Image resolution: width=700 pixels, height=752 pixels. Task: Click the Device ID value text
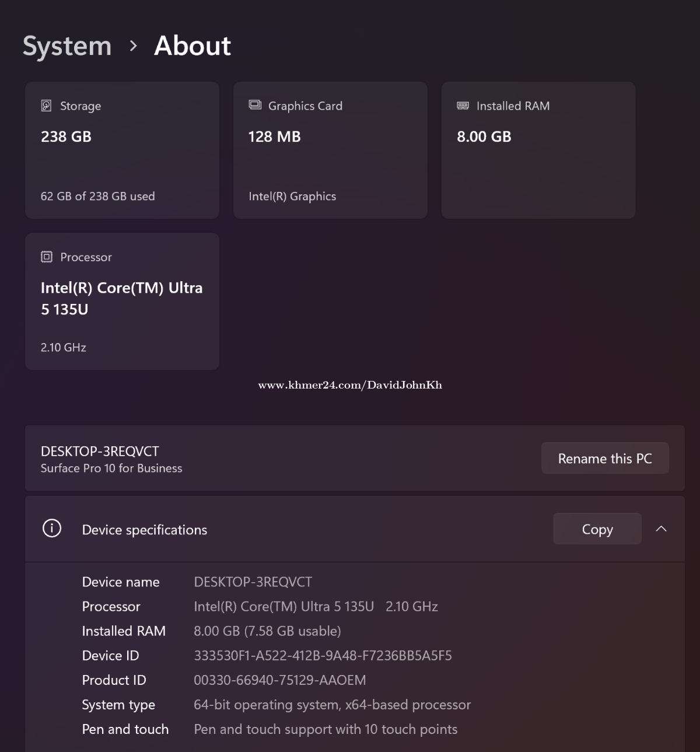click(x=323, y=656)
